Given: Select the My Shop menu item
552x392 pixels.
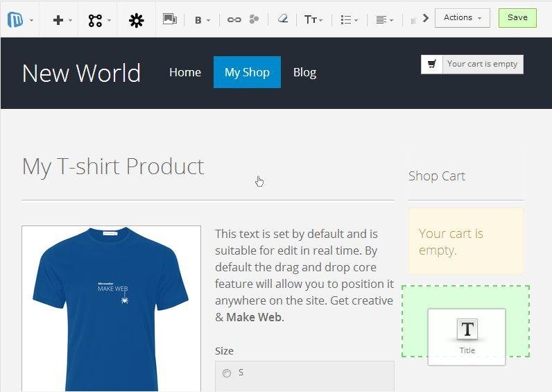Looking at the screenshot, I should [247, 72].
